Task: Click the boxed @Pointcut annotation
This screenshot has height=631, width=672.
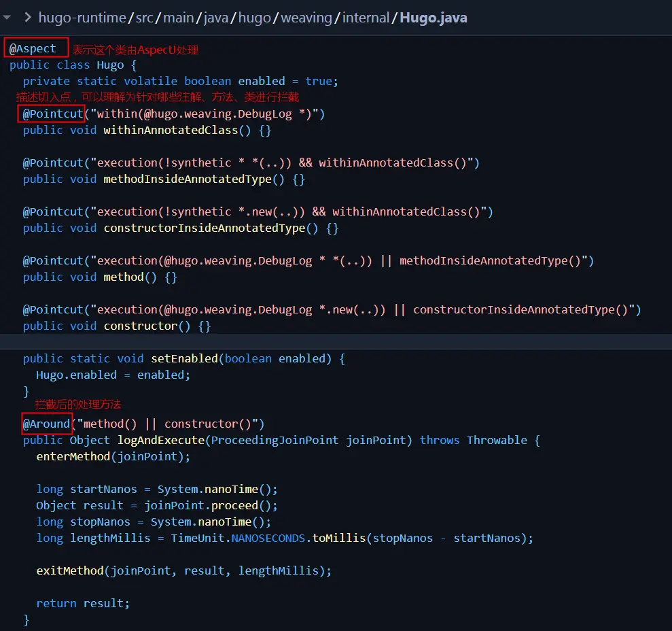Action: (x=52, y=114)
